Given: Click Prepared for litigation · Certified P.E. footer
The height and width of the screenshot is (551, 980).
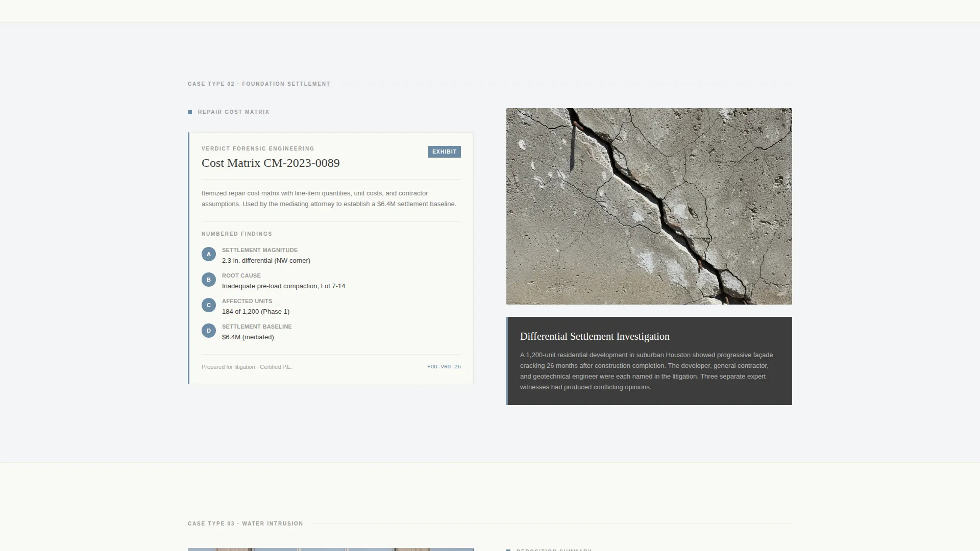Looking at the screenshot, I should click(x=247, y=367).
